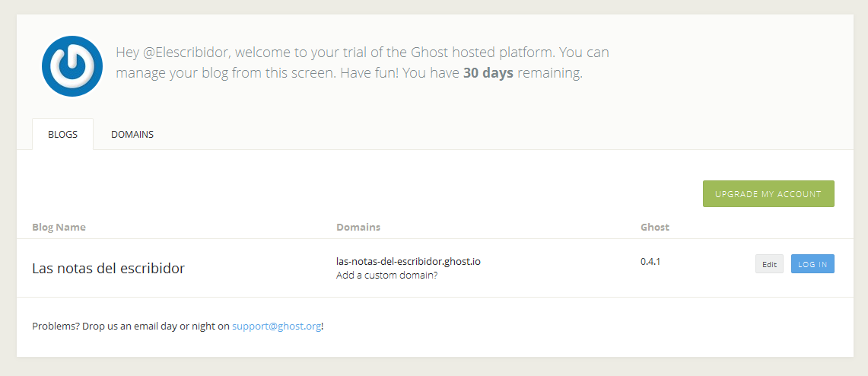The height and width of the screenshot is (376, 868).
Task: Click the las-notas-del-escribidor.ghost.io domain text
Action: coord(409,261)
